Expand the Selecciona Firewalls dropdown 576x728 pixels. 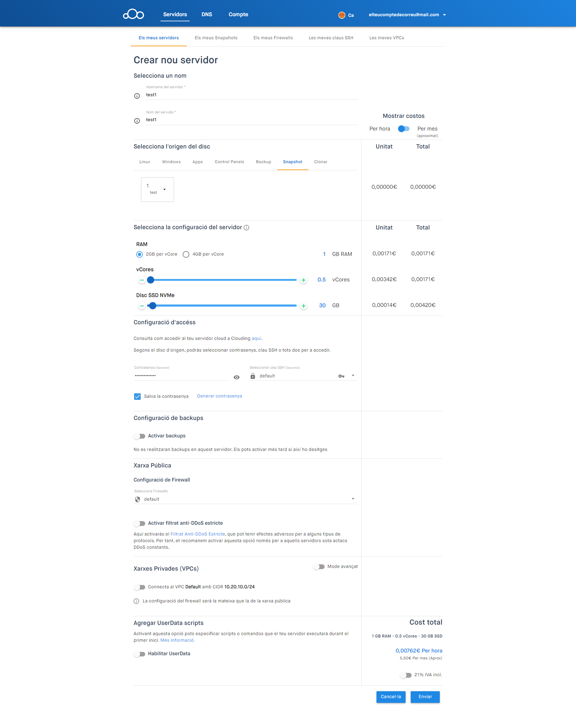[353, 499]
